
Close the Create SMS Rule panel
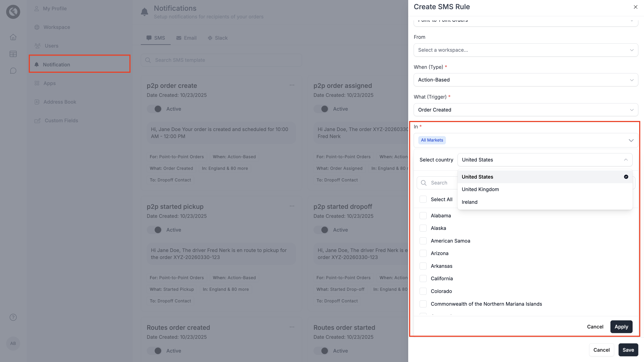635,7
